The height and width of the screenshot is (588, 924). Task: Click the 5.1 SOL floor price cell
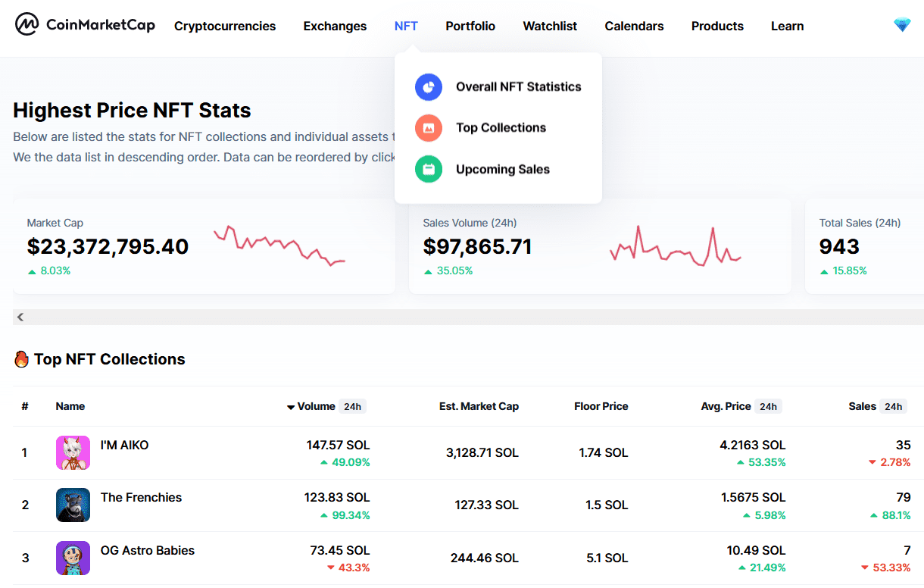(607, 558)
